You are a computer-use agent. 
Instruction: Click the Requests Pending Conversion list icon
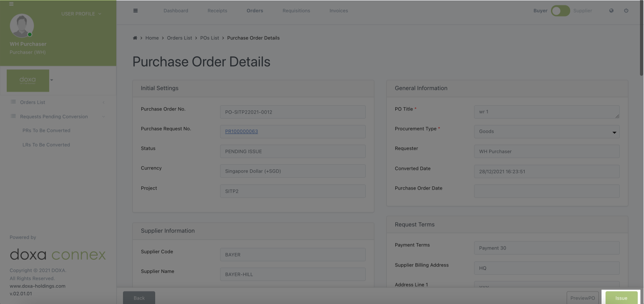pyautogui.click(x=13, y=117)
